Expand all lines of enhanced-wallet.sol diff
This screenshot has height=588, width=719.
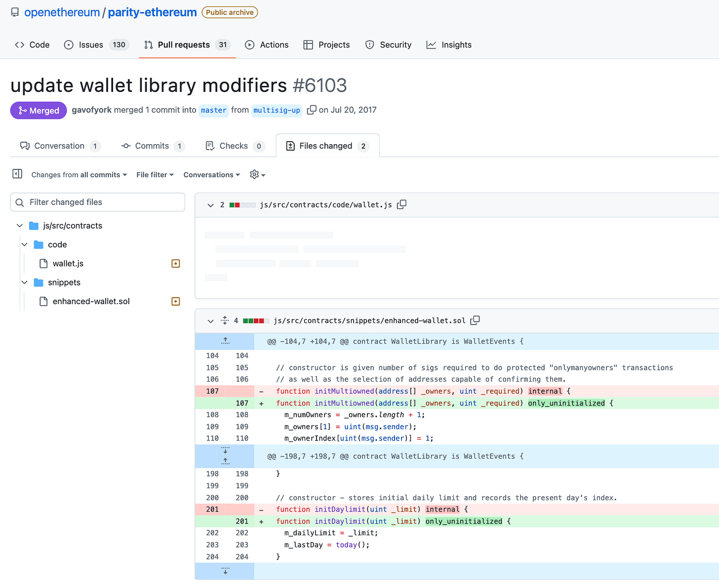point(225,320)
